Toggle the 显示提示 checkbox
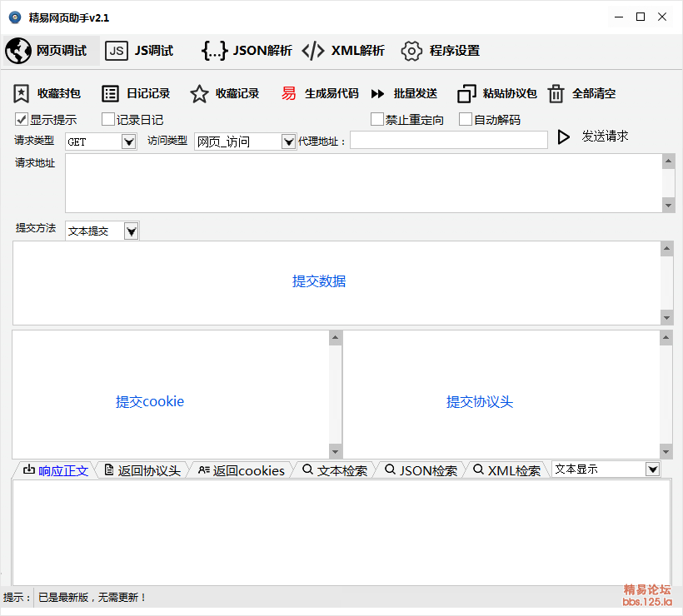The height and width of the screenshot is (616, 683). [x=22, y=119]
